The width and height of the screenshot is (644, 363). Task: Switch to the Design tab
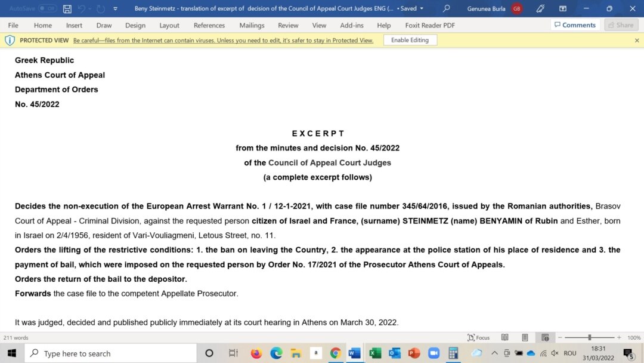tap(135, 25)
